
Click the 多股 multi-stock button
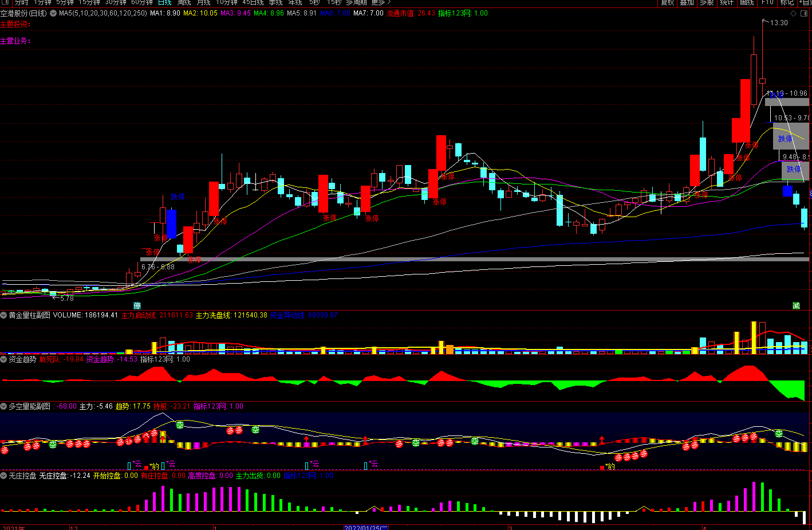pyautogui.click(x=707, y=3)
